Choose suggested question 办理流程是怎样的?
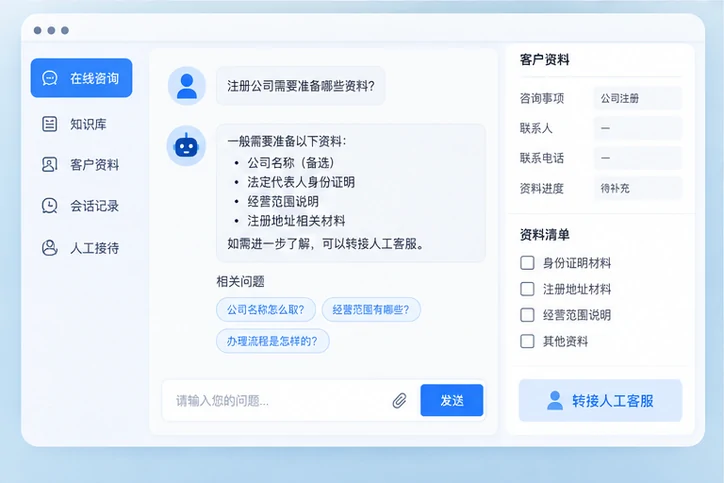Viewport: 724px width, 483px height. [272, 341]
